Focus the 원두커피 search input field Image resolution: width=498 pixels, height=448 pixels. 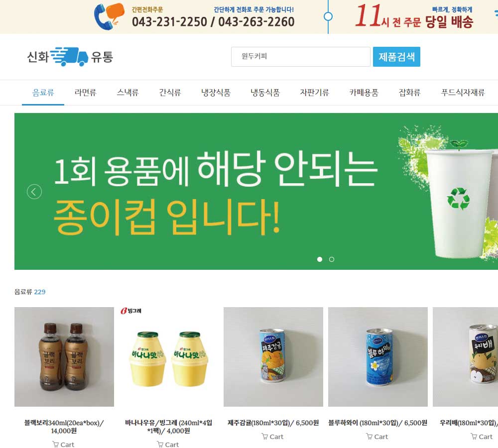(301, 57)
